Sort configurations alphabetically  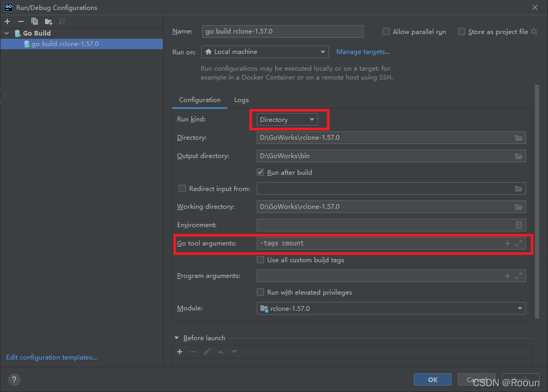click(62, 21)
